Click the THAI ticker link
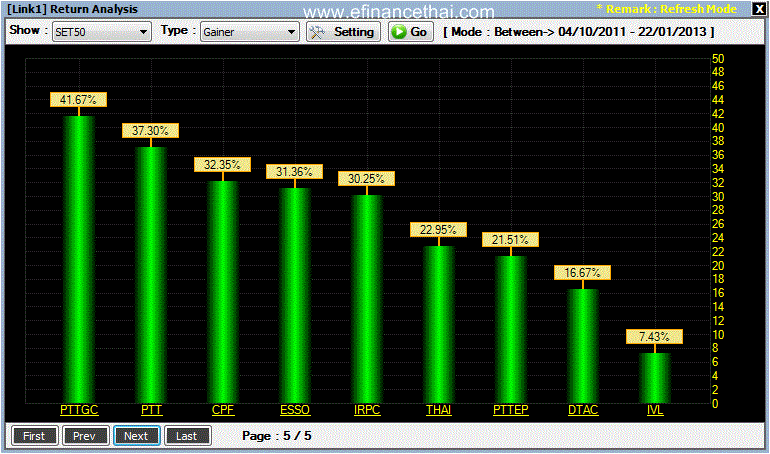 click(439, 410)
